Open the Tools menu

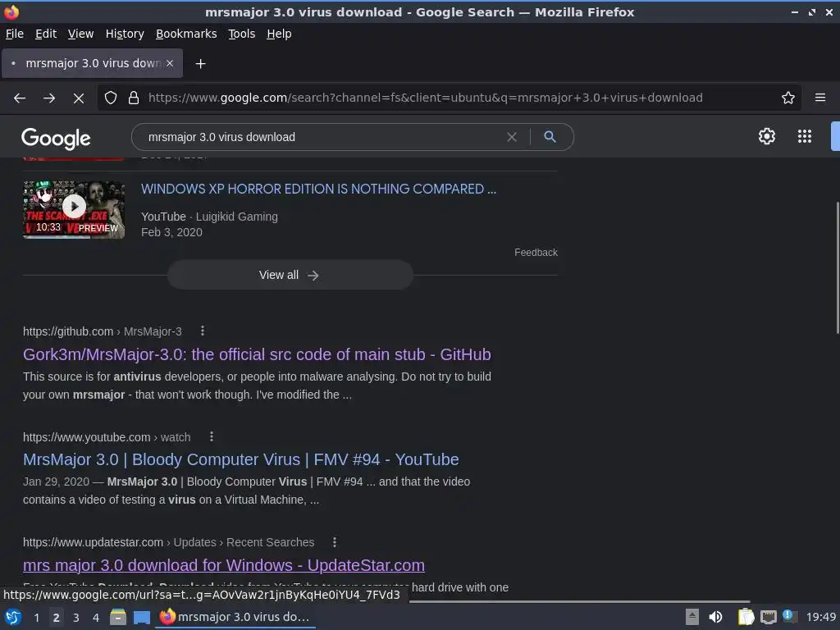pos(242,34)
